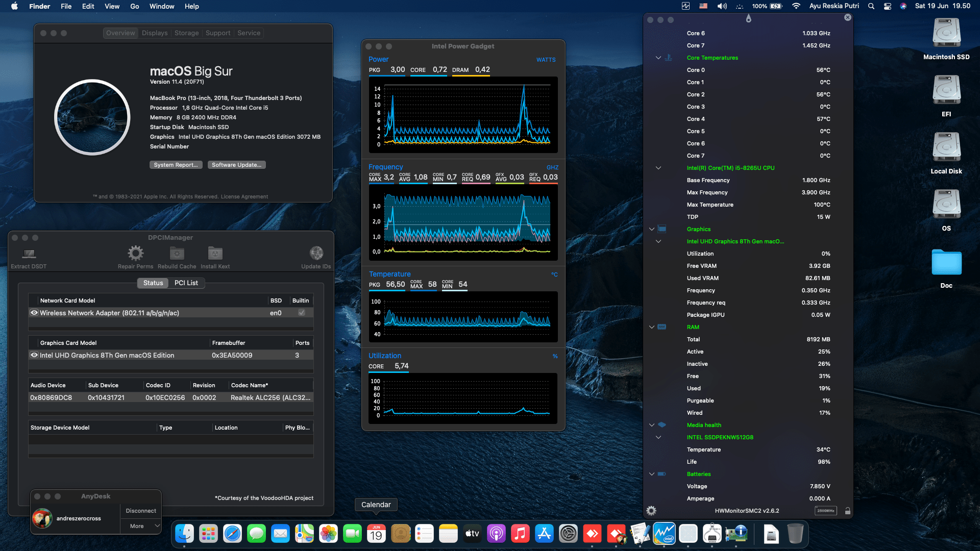980x551 pixels.
Task: Select the Status tab in DPCIManager
Action: pos(153,283)
